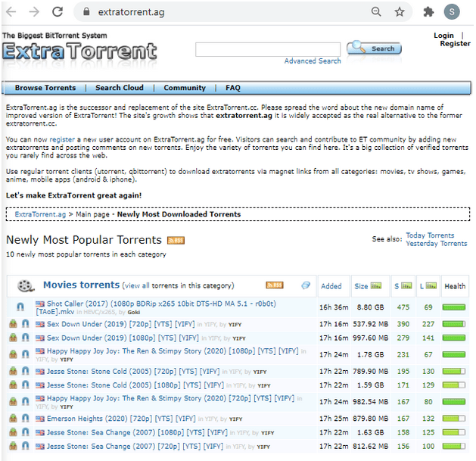Open Jesse Stone: Stone Cold [720p] link
This screenshot has height=461, width=476.
click(133, 372)
